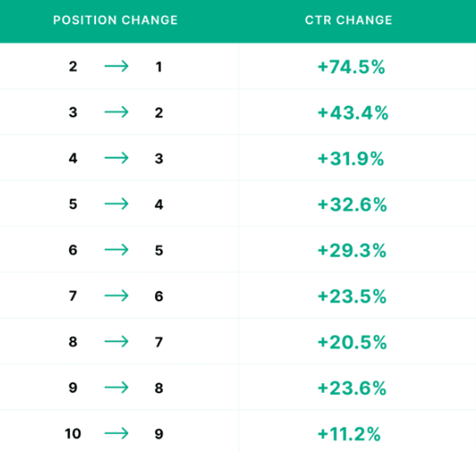The width and height of the screenshot is (476, 452).
Task: Select the +31.9% CTR value
Action: pos(351,158)
